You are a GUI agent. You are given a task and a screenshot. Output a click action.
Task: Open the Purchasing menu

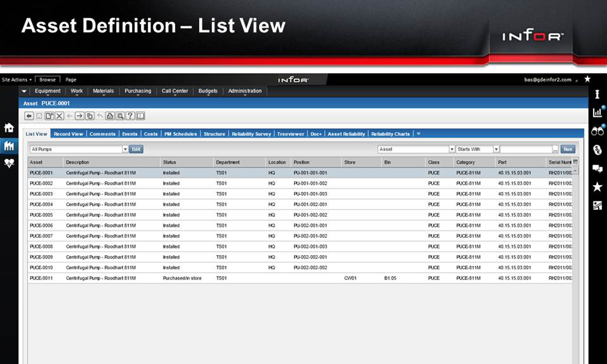pos(138,91)
